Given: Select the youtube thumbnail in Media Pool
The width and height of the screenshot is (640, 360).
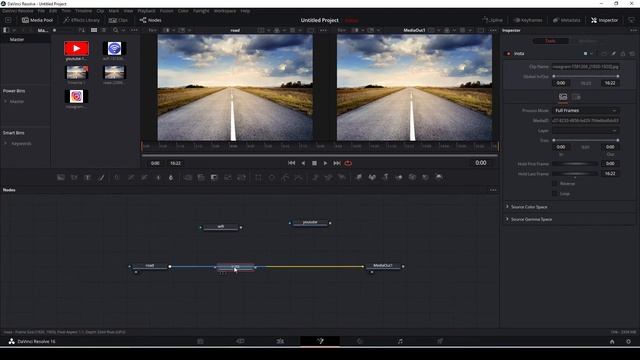Looking at the screenshot, I should [x=76, y=49].
